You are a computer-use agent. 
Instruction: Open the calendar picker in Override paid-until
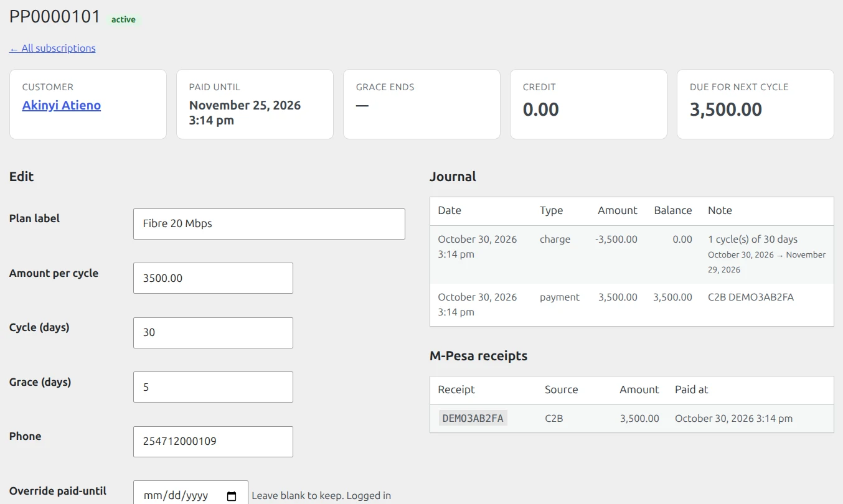pyautogui.click(x=232, y=496)
